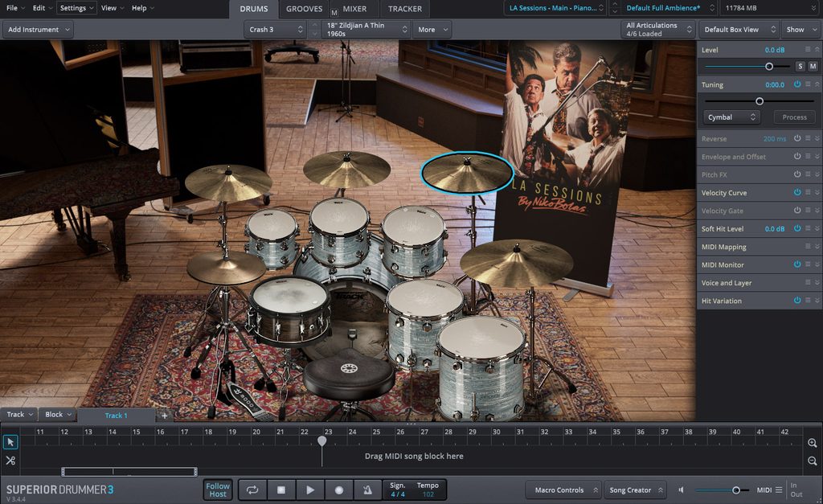The height and width of the screenshot is (504, 823).
Task: Add a new track with plus button
Action: click(x=164, y=416)
